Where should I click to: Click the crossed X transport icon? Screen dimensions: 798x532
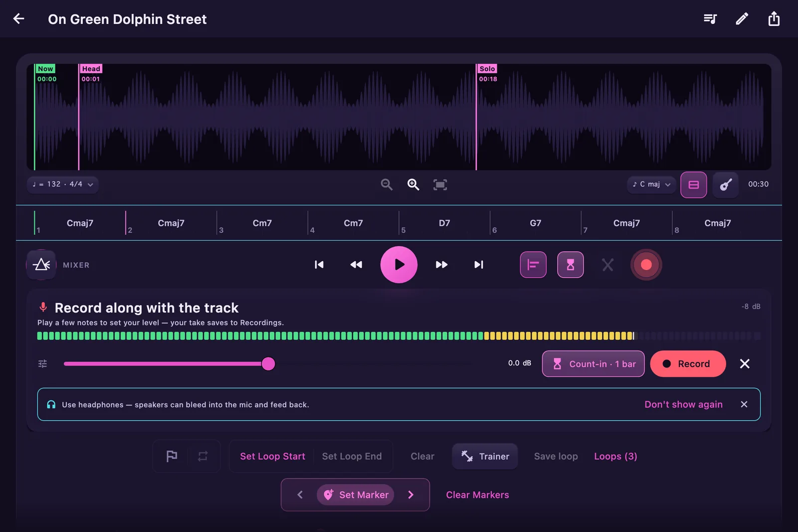coord(607,265)
